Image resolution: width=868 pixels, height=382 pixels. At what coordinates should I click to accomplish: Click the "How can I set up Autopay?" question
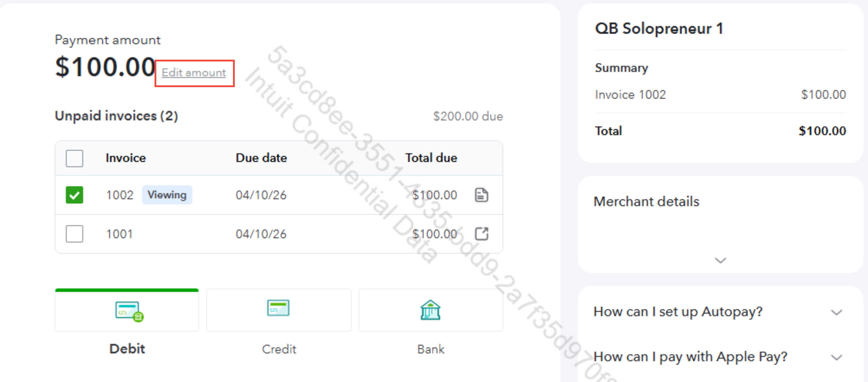pyautogui.click(x=678, y=312)
